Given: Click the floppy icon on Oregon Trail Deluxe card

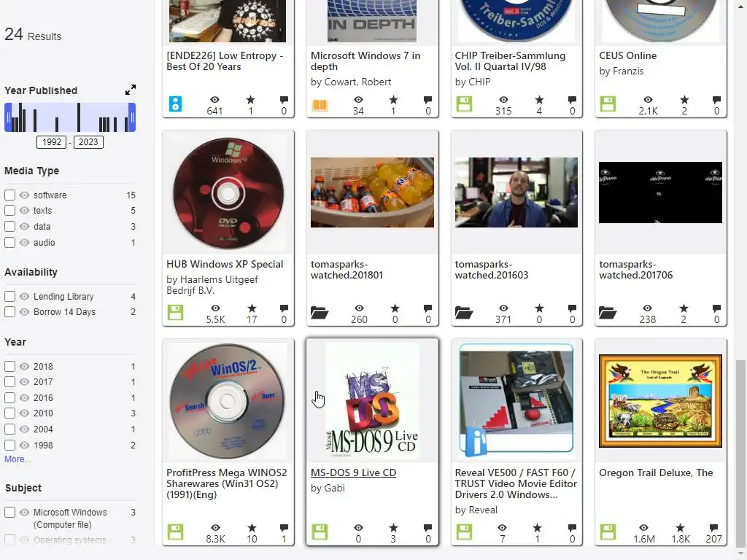Looking at the screenshot, I should click(x=608, y=532).
